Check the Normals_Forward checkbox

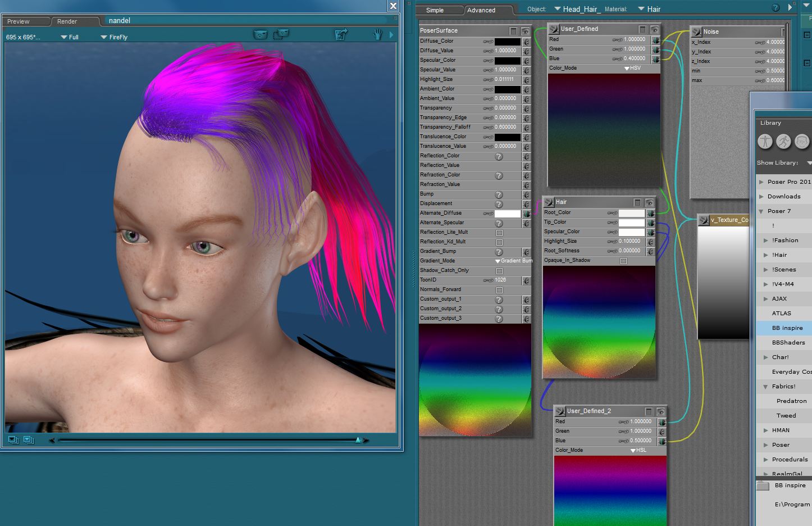(x=499, y=290)
